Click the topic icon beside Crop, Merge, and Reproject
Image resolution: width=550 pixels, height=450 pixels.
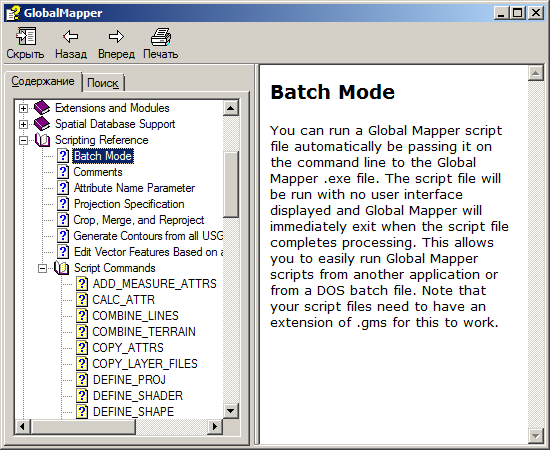(x=63, y=220)
